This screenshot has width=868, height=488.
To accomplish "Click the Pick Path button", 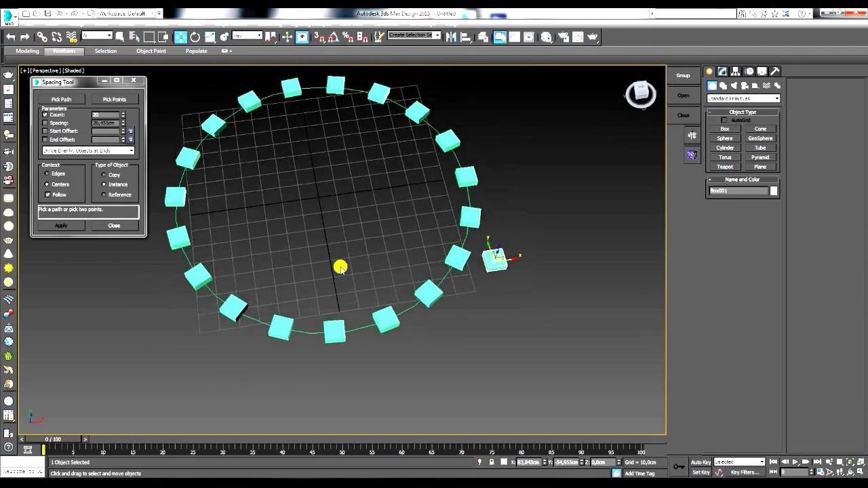I will [x=61, y=99].
